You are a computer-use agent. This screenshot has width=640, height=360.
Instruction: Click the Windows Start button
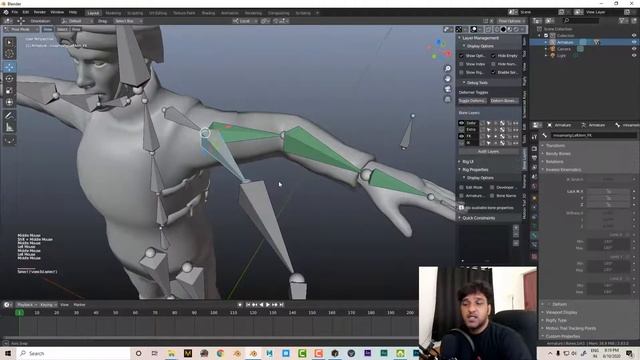tap(8, 353)
